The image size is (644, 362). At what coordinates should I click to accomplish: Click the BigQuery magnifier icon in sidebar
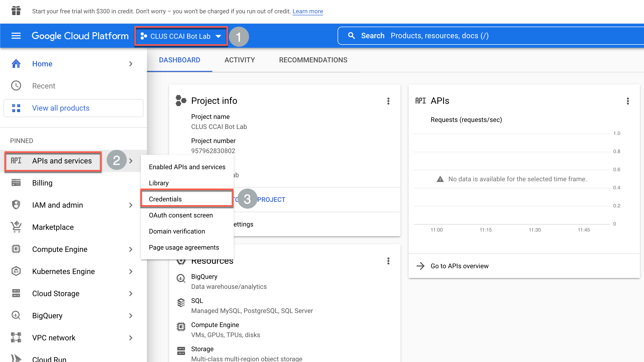point(16,315)
